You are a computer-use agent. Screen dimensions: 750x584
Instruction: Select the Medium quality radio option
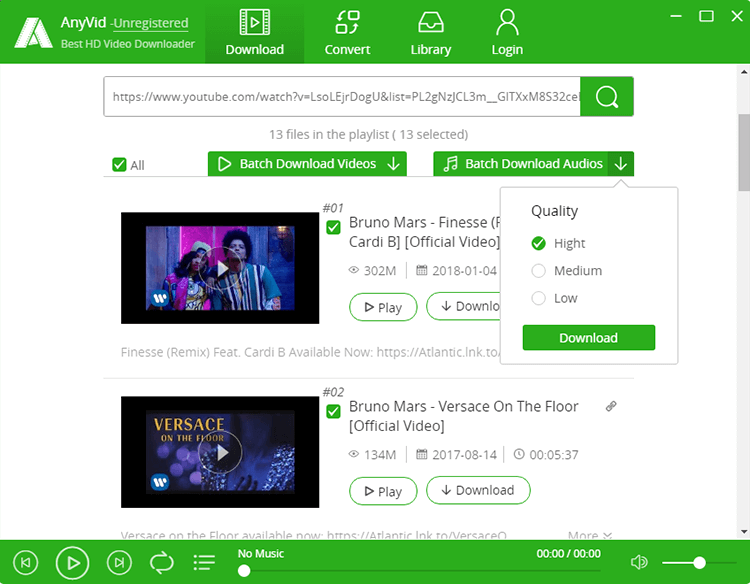click(539, 271)
